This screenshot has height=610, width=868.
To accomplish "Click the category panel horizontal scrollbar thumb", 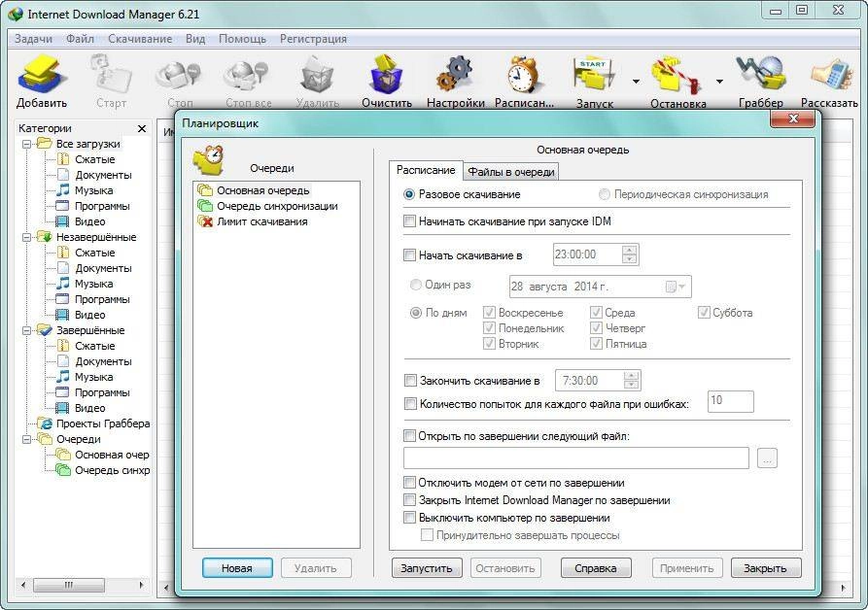I will 69,585.
